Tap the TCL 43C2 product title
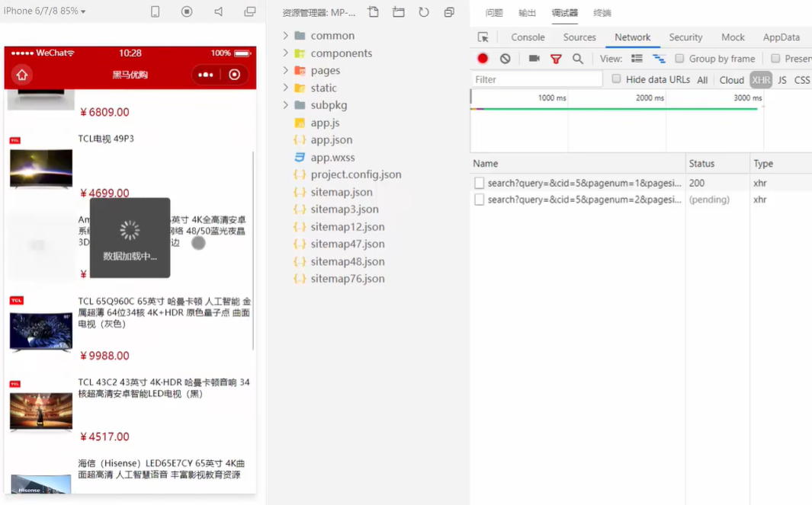Viewport: 812px width, 505px height. [x=164, y=388]
